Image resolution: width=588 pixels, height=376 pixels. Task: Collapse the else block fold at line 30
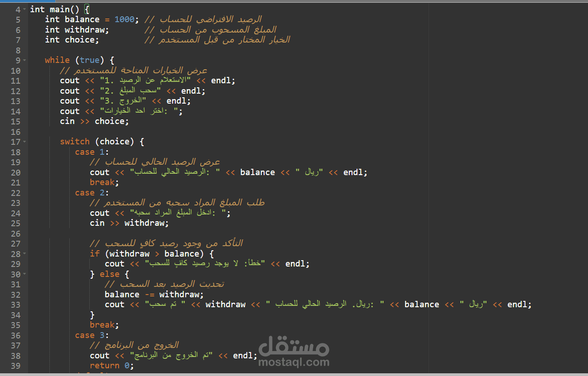click(x=24, y=274)
